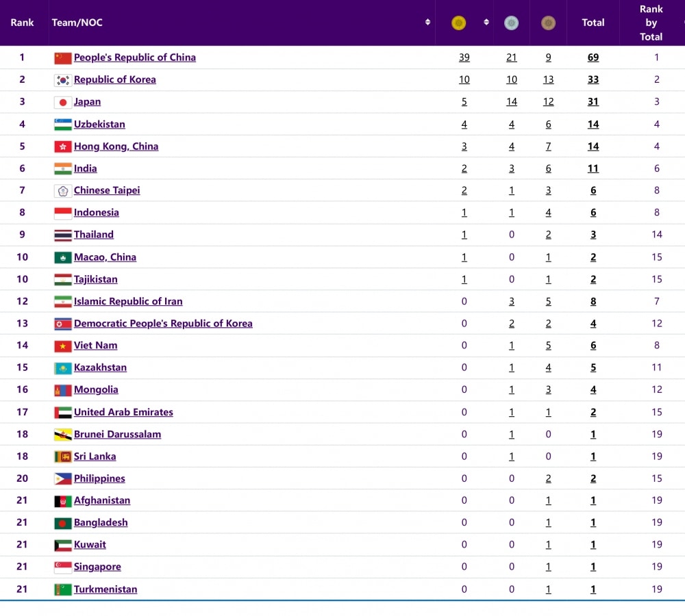Click the Tajikistan flag icon
Viewport: 685px width, 616px height.
coord(63,280)
